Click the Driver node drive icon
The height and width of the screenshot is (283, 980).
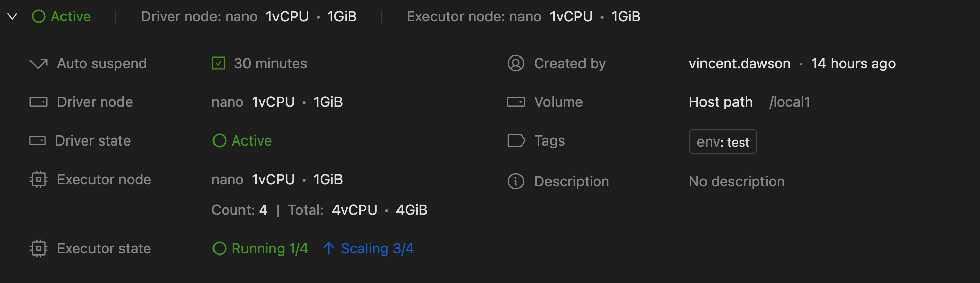tap(39, 102)
